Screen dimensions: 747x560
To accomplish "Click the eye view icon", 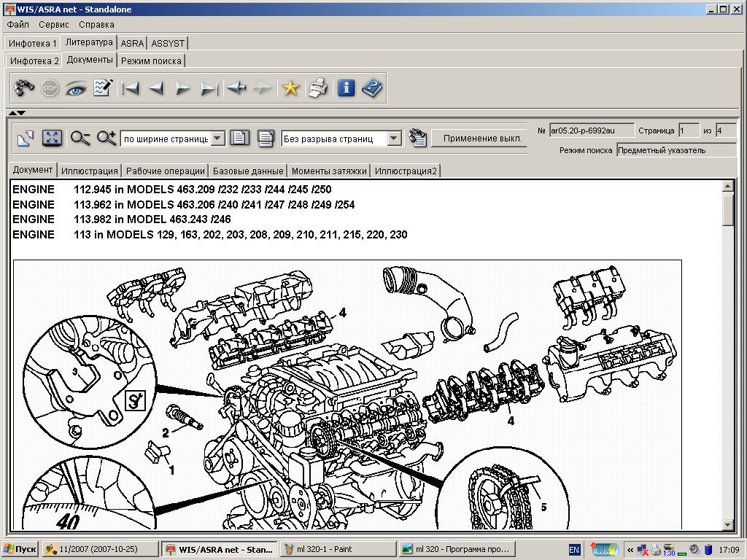I will click(76, 88).
